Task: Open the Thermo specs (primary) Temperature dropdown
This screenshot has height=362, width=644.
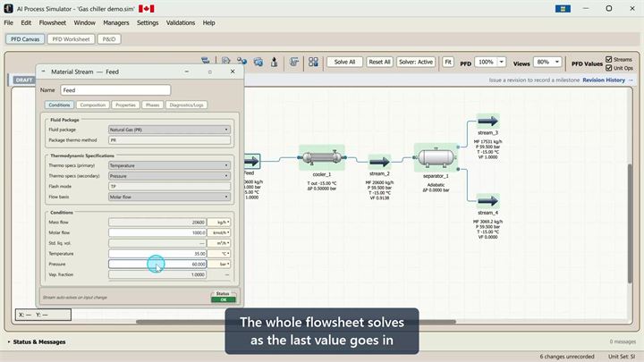Action: tap(169, 165)
